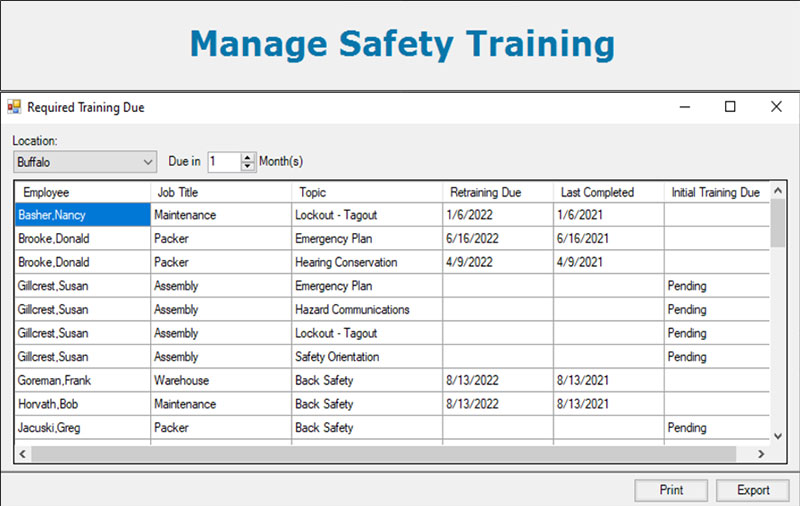Open the Location dropdown showing Buffalo

(x=85, y=162)
